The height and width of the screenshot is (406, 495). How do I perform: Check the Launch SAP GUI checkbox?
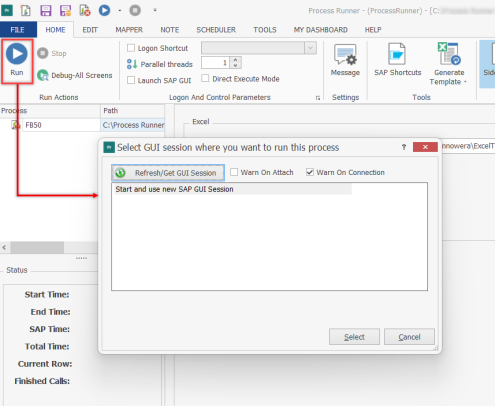pos(131,80)
